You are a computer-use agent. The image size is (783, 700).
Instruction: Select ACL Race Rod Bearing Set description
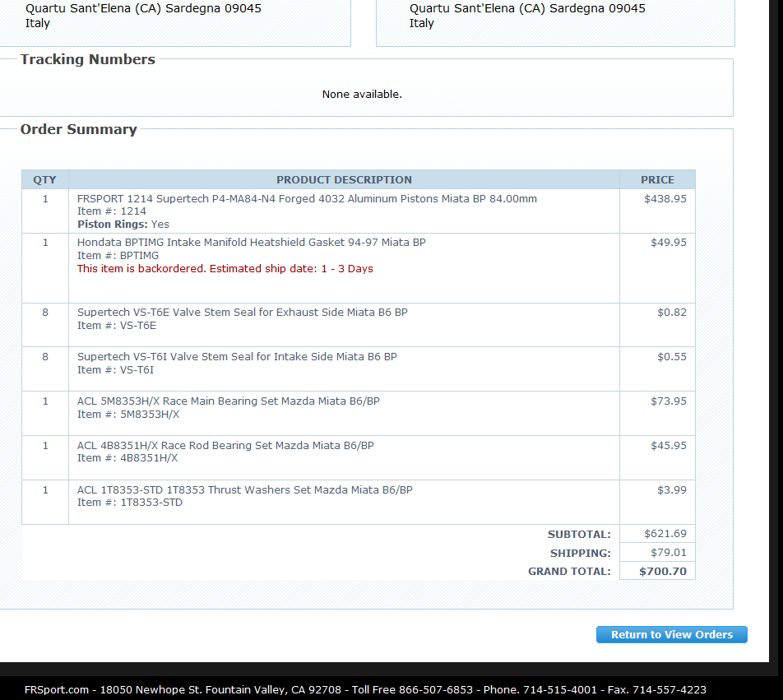point(225,445)
